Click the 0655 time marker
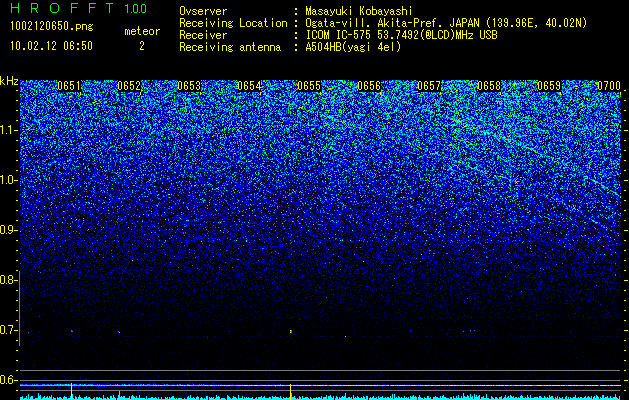The height and width of the screenshot is (400, 629). click(x=309, y=86)
